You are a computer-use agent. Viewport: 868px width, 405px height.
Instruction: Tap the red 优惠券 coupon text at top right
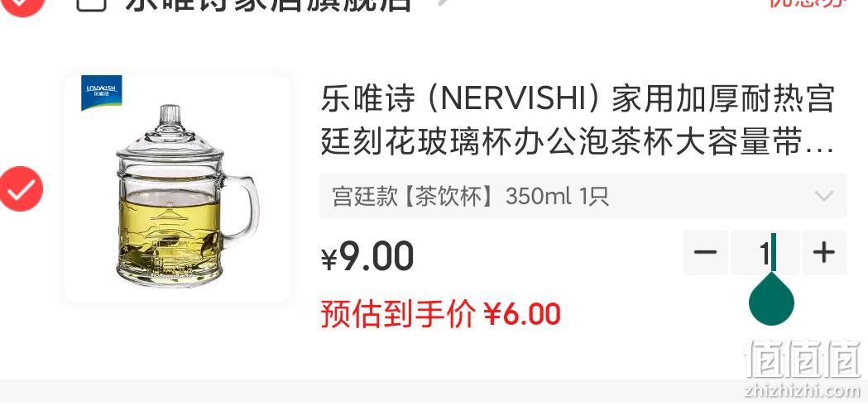808,4
